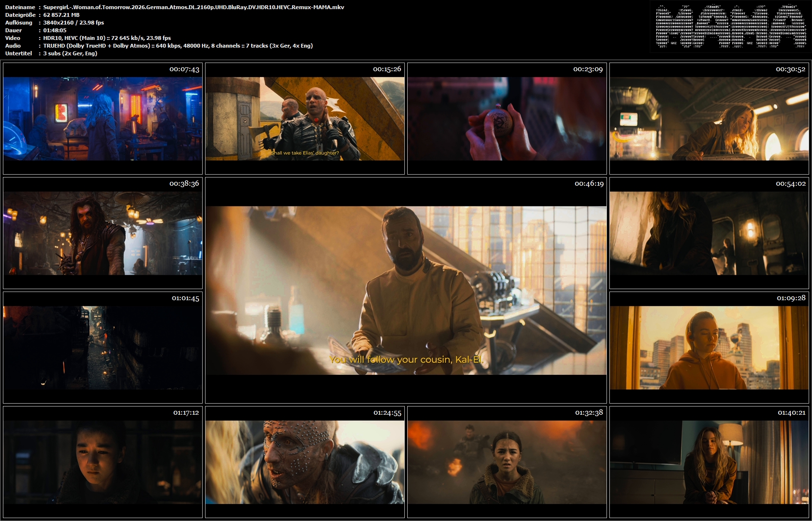Select the duration value '01:48:05'
This screenshot has width=812, height=521.
55,30
